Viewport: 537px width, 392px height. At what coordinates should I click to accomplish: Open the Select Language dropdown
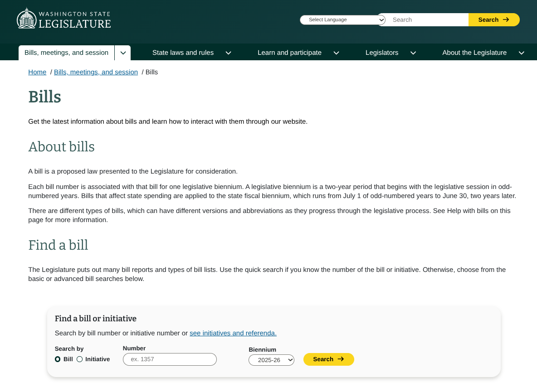tap(342, 20)
